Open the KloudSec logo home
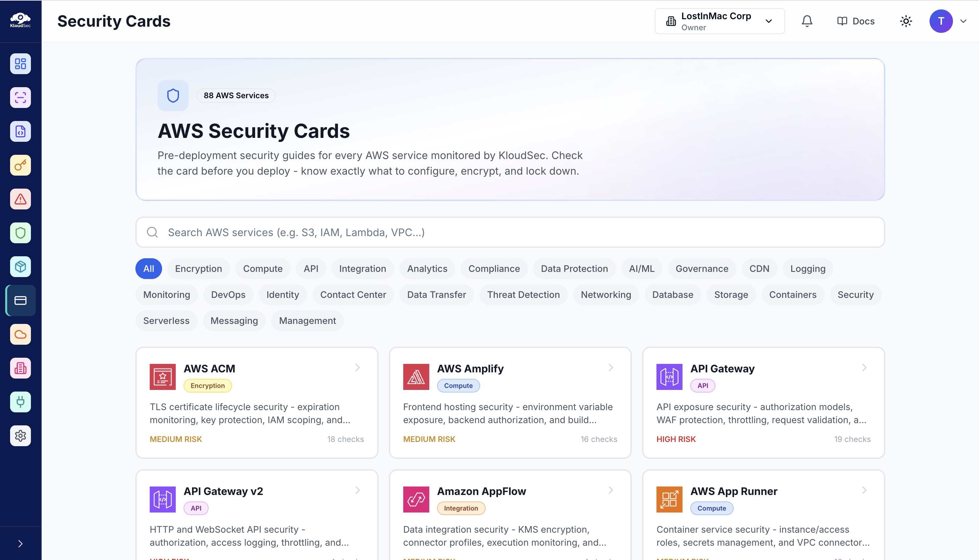The height and width of the screenshot is (560, 979). [21, 20]
